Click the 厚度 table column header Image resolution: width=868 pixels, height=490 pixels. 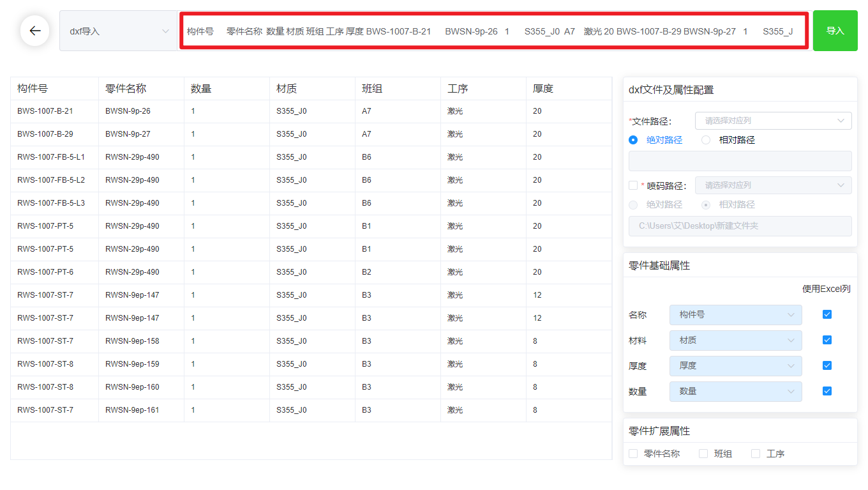569,89
